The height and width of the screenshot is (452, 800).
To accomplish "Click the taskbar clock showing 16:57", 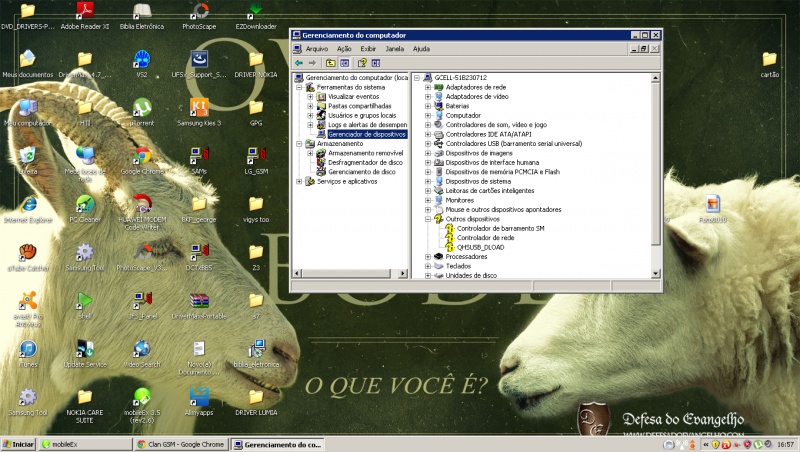I will point(785,445).
